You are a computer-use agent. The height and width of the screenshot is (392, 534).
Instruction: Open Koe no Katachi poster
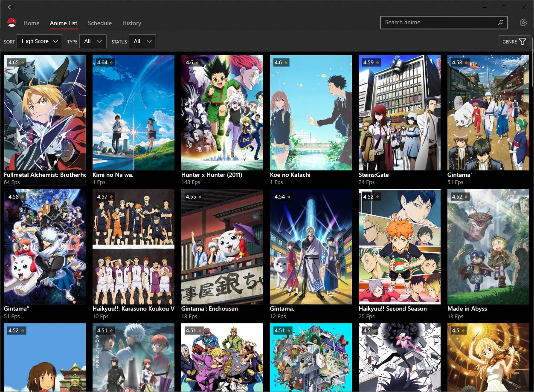(311, 113)
